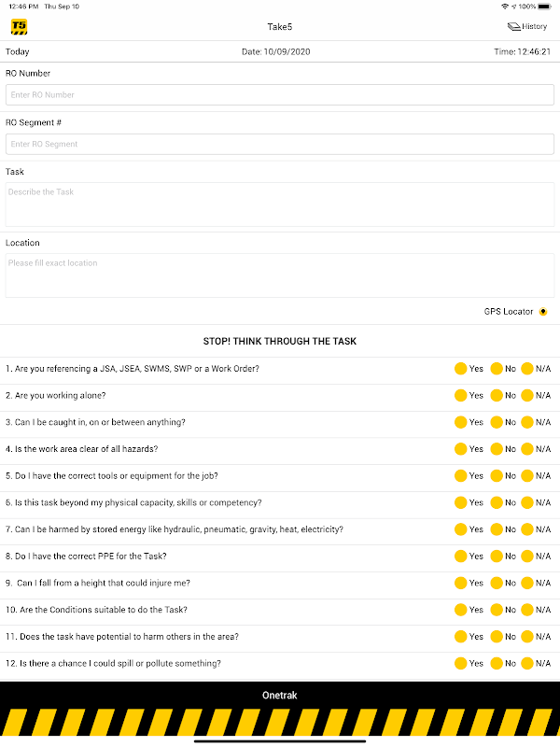Image resolution: width=560 pixels, height=747 pixels.
Task: Select Yes for stored energy harm question
Action: click(460, 529)
